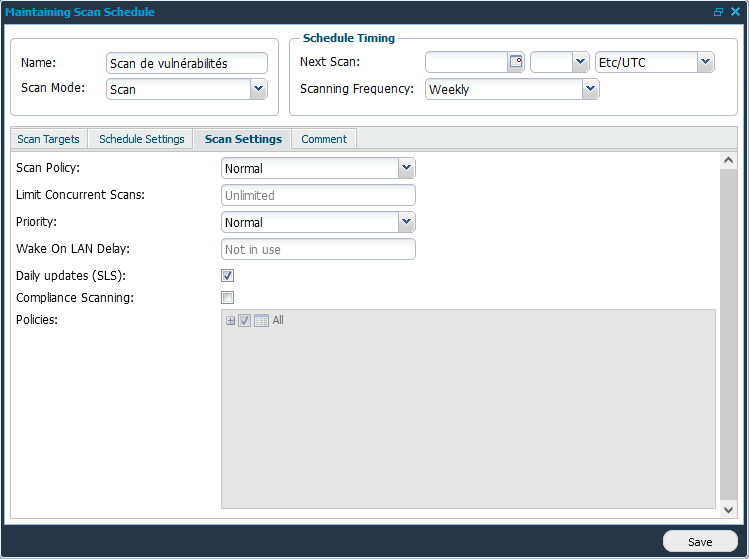The width and height of the screenshot is (749, 559).
Task: Open the Comment tab
Action: pos(324,139)
